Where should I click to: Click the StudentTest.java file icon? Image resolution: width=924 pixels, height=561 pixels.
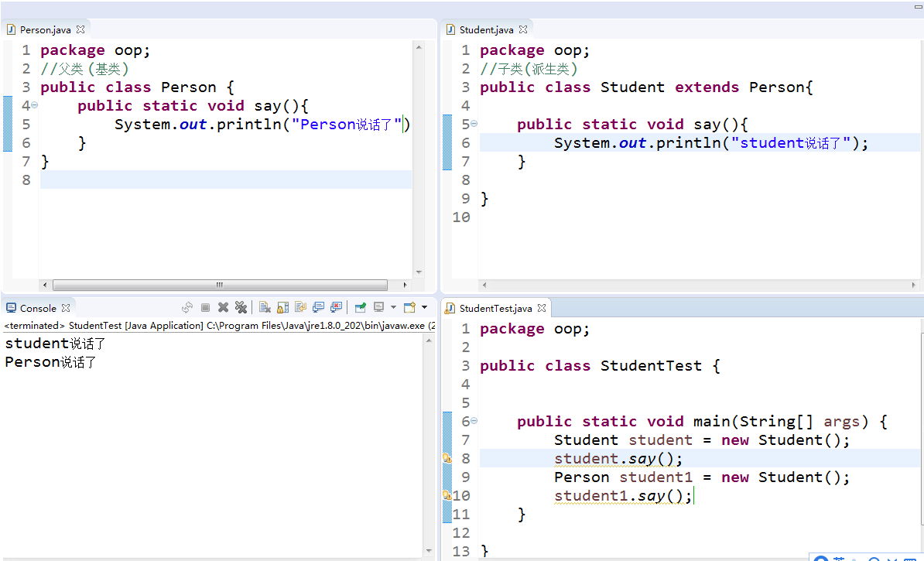point(450,308)
